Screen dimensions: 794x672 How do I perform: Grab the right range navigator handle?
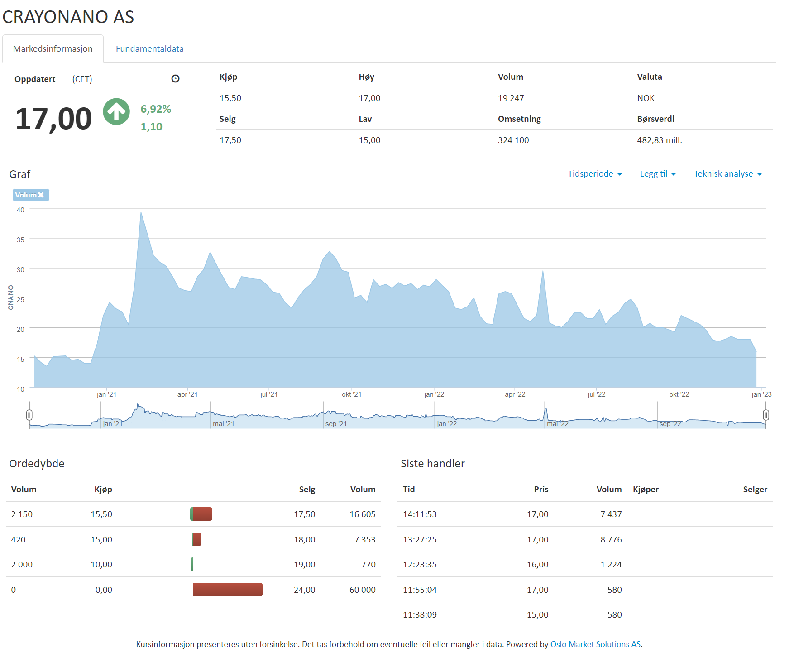click(x=766, y=415)
